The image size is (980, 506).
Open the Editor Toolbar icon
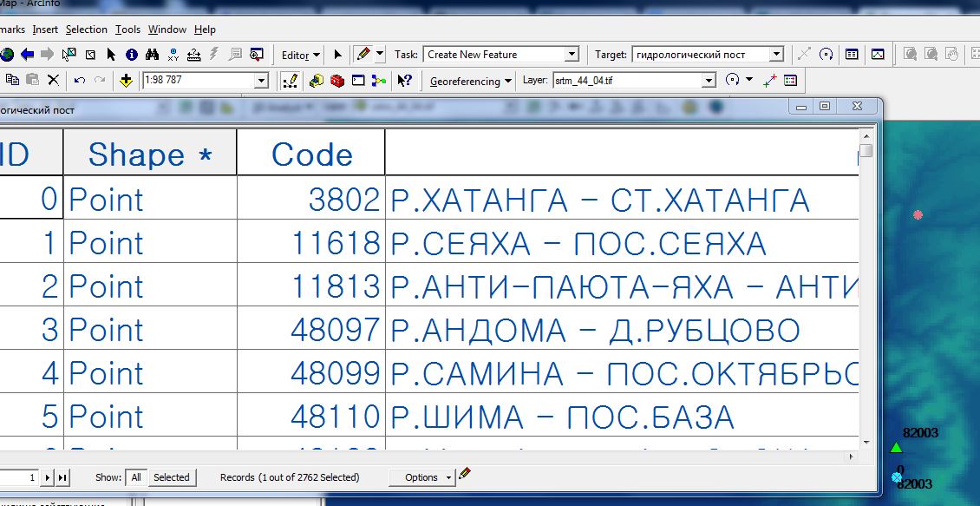click(290, 81)
